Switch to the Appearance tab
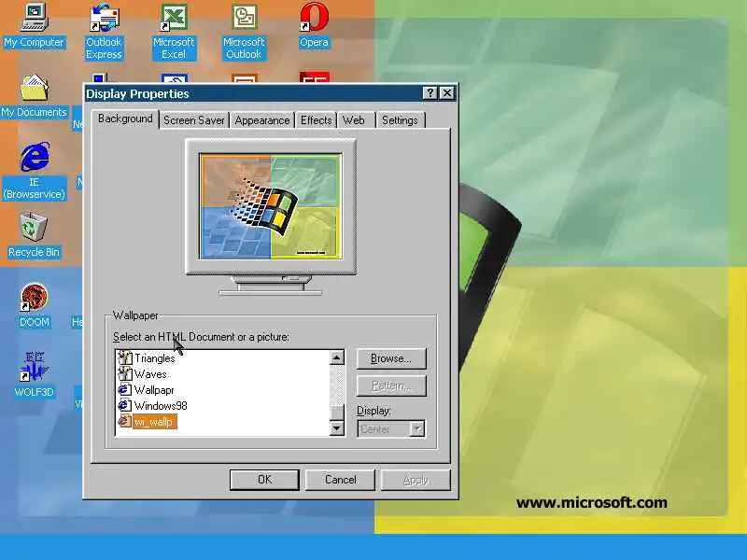The image size is (747, 560). (262, 120)
